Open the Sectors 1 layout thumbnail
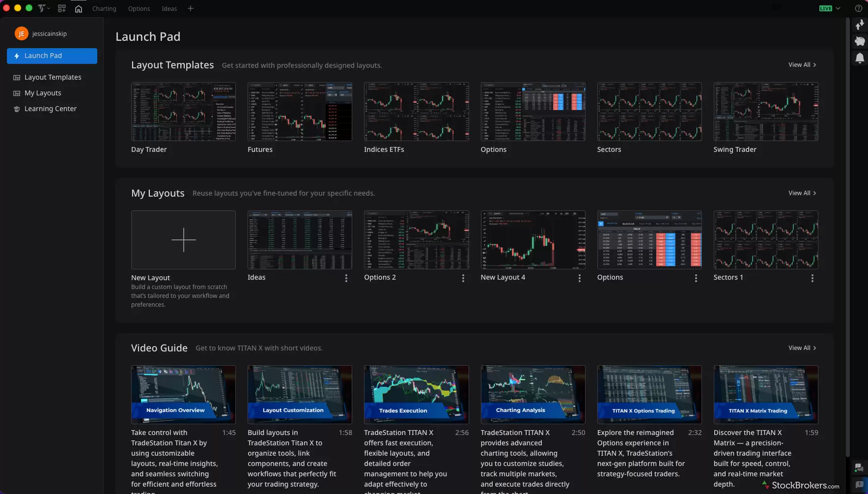Viewport: 868px width, 494px height. click(766, 240)
